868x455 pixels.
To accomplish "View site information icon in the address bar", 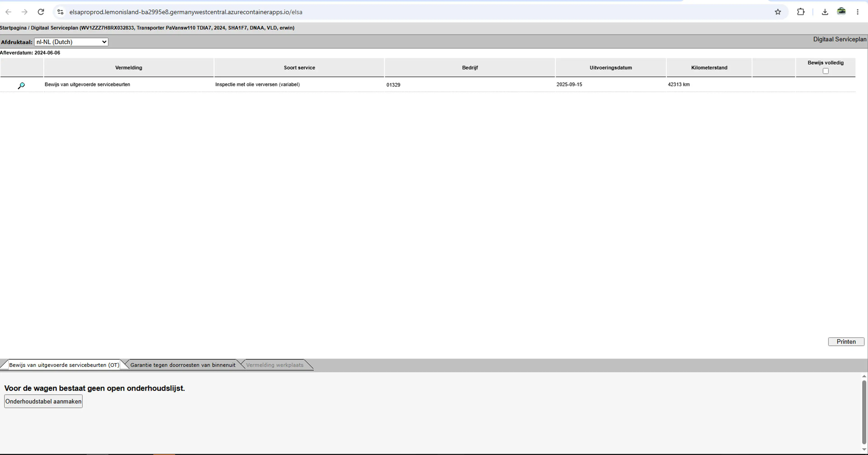I will [x=60, y=12].
